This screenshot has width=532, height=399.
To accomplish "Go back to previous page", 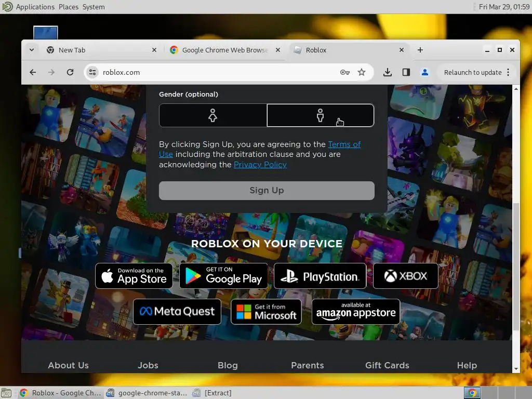I will 33,72.
